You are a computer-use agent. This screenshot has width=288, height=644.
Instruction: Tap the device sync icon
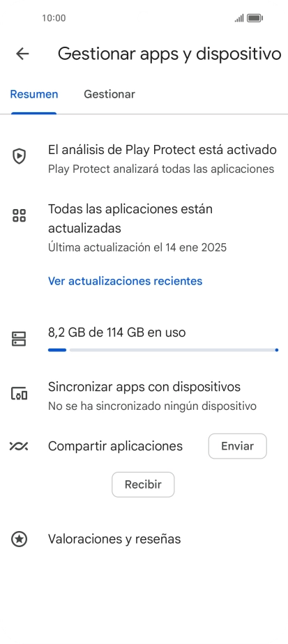pos(19,394)
